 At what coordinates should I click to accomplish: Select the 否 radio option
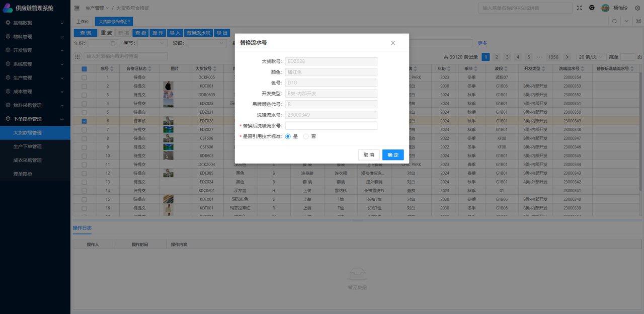pyautogui.click(x=306, y=136)
